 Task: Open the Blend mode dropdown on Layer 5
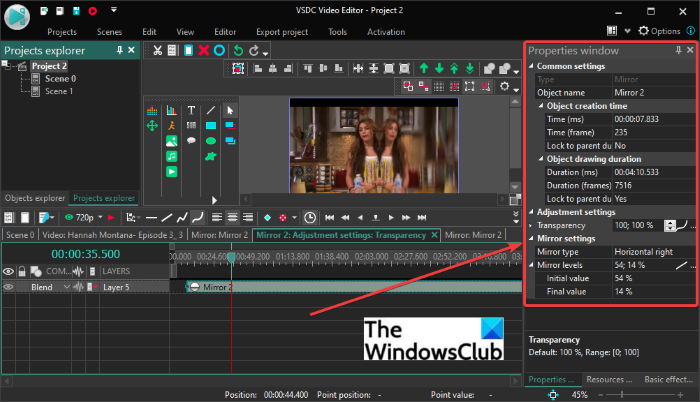[67, 287]
